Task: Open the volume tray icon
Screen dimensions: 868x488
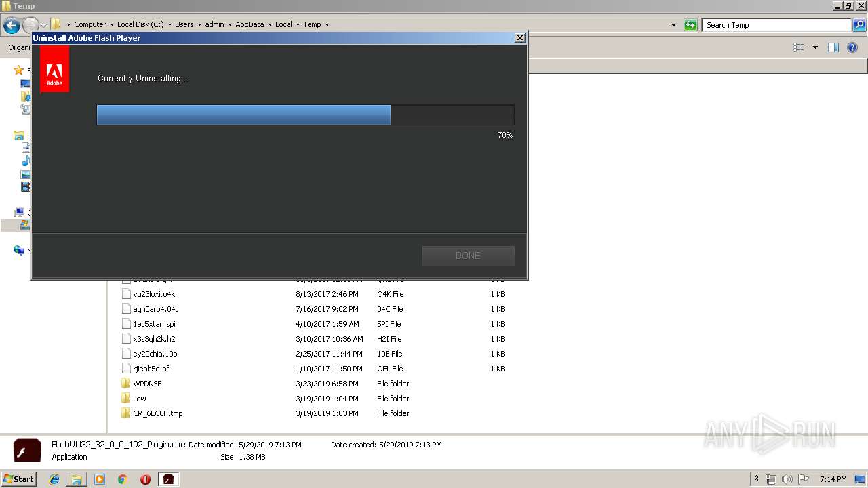Action: click(787, 479)
